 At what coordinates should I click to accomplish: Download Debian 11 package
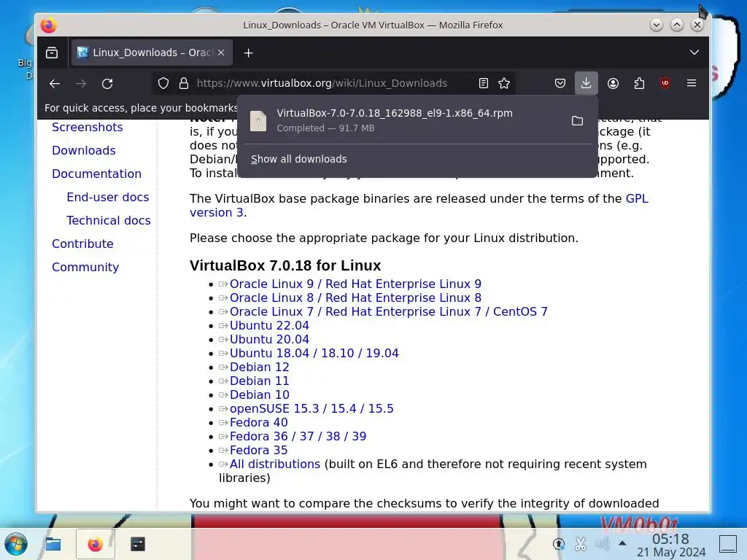pos(259,381)
